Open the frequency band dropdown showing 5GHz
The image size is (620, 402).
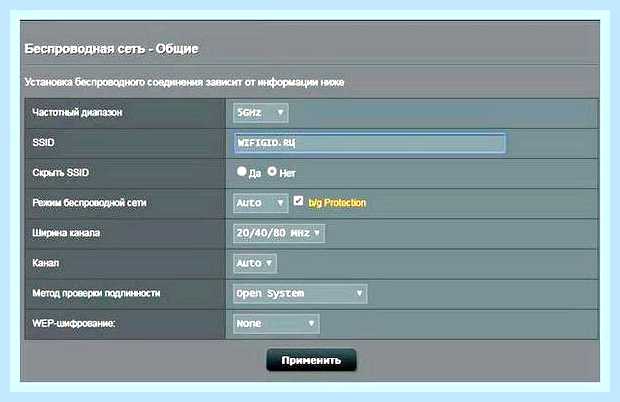(x=261, y=113)
